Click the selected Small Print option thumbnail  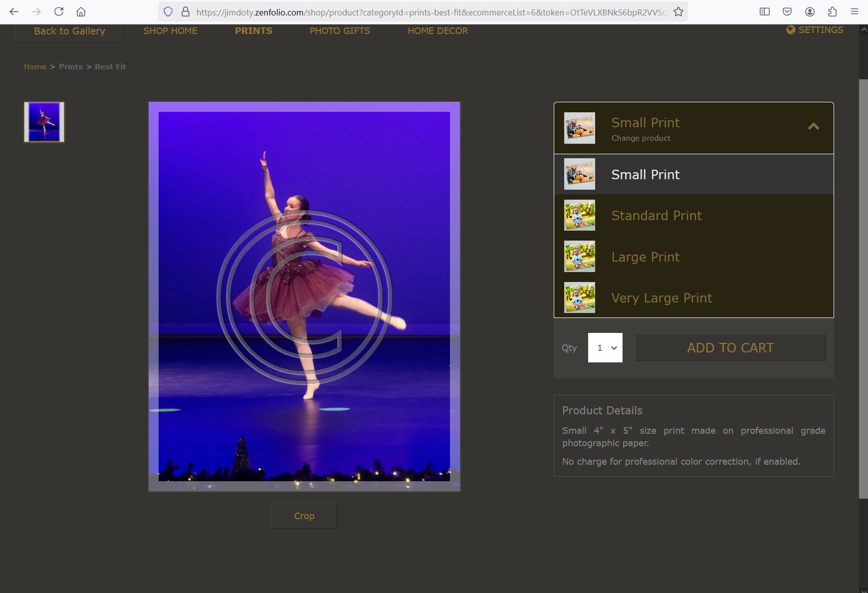tap(580, 174)
